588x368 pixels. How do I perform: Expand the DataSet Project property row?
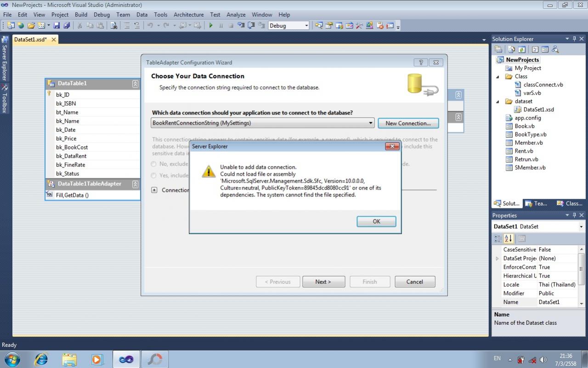click(497, 259)
